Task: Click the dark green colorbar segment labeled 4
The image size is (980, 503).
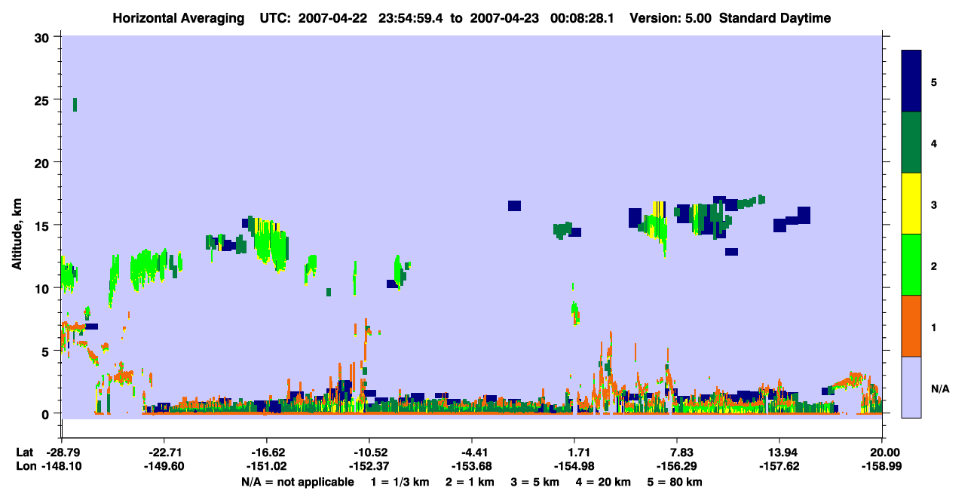Action: 911,143
